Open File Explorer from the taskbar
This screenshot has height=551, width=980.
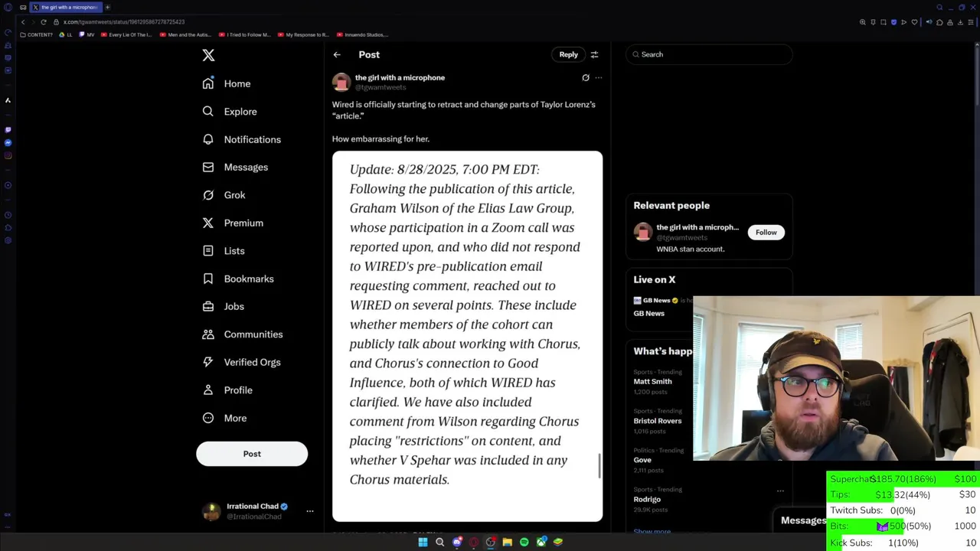coord(507,542)
